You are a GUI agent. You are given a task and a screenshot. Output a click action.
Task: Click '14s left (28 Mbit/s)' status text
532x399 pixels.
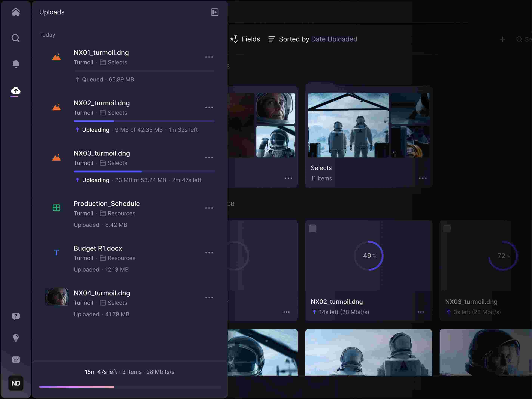tap(344, 312)
